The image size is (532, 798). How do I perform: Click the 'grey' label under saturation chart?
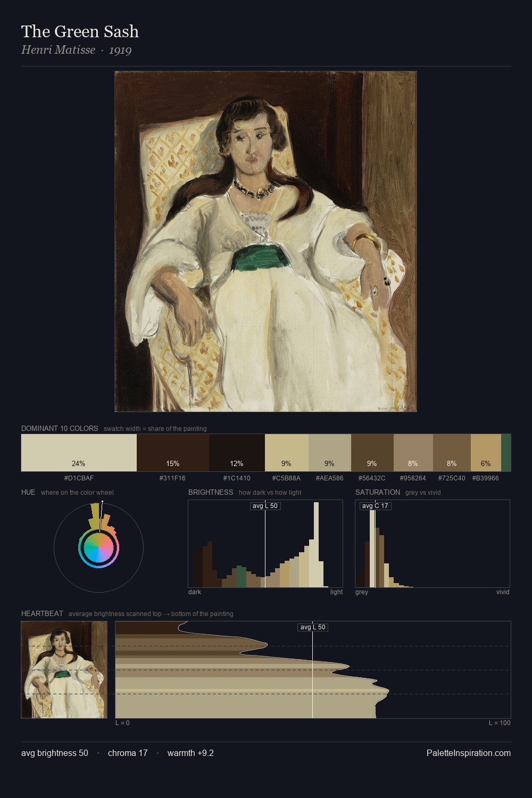pos(362,592)
